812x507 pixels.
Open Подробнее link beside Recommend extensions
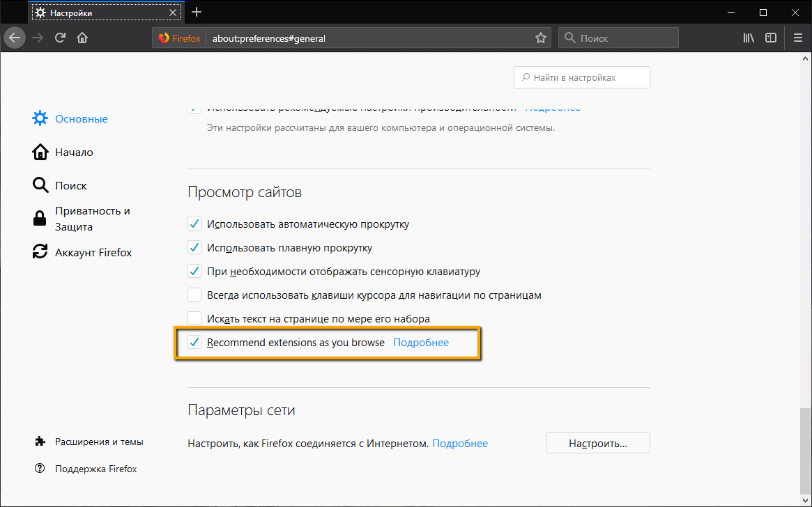pos(421,343)
